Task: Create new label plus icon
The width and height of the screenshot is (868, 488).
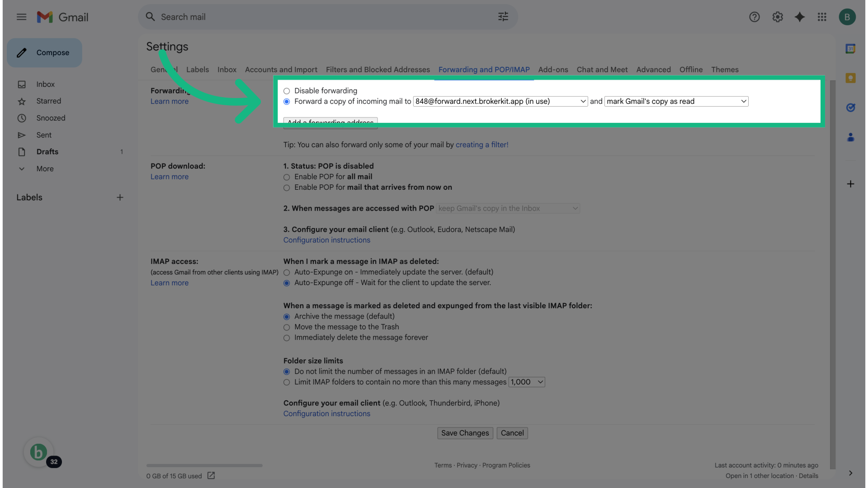Action: 120,197
